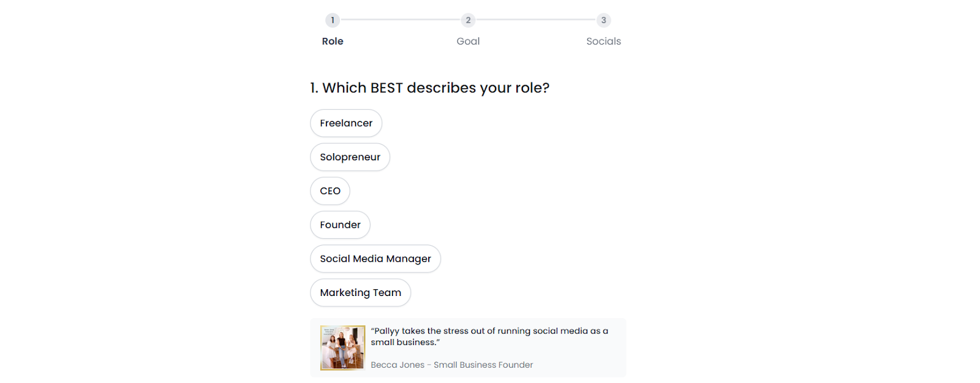
Task: Go to the Socials step label
Action: point(604,41)
